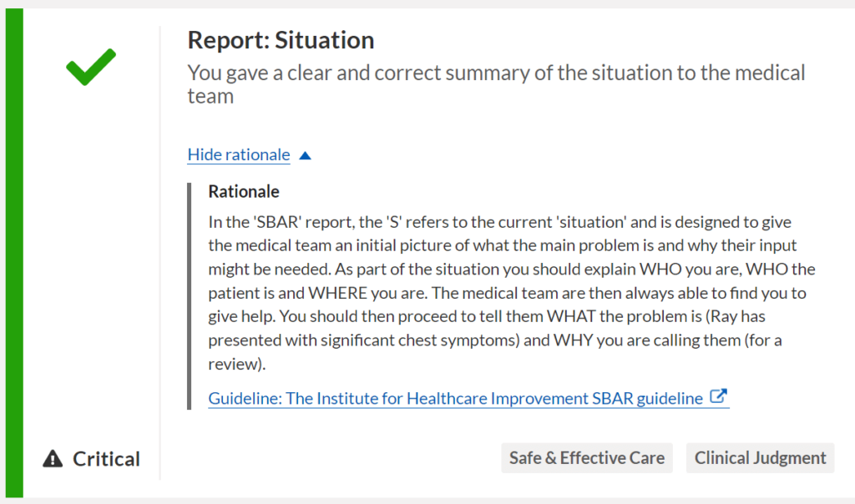The height and width of the screenshot is (504, 855).
Task: Click the vertical divider beside the checkmark
Action: coord(159,250)
